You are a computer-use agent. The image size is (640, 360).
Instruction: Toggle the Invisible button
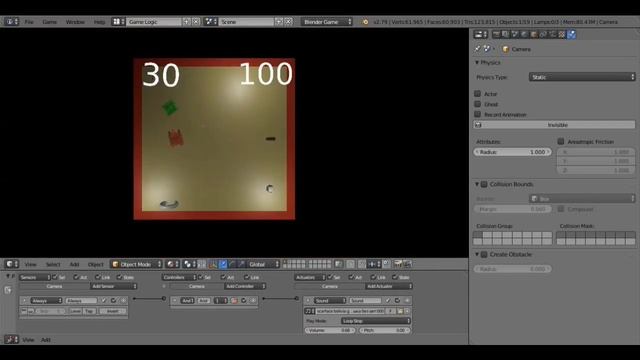tap(555, 125)
